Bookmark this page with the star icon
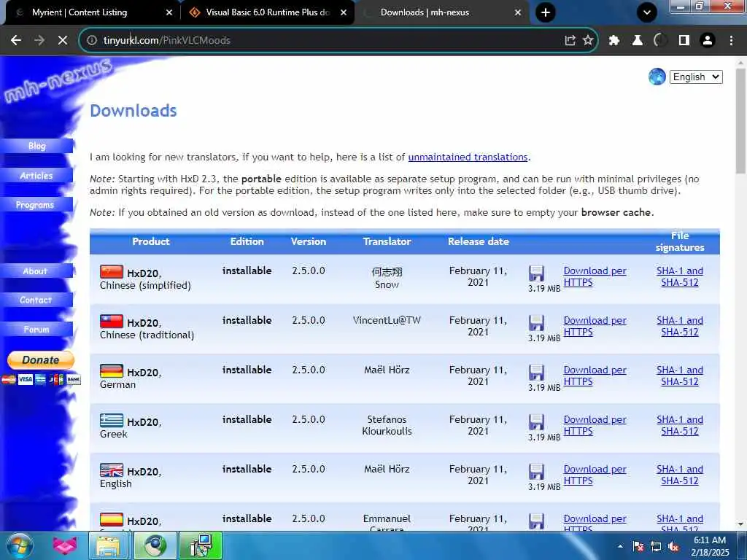 (x=588, y=41)
